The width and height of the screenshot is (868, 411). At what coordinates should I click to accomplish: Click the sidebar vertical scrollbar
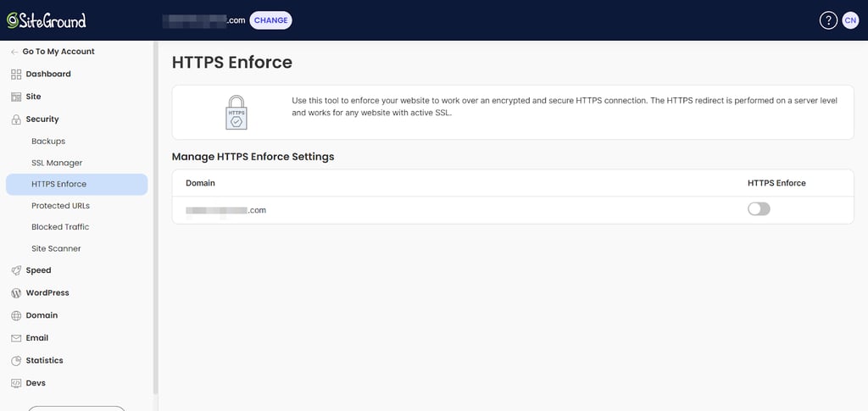pyautogui.click(x=156, y=216)
